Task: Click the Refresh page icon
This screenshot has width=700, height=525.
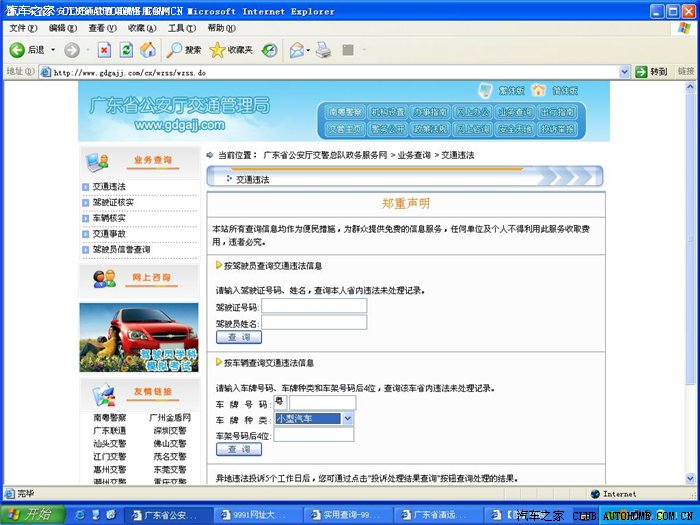Action: 126,49
